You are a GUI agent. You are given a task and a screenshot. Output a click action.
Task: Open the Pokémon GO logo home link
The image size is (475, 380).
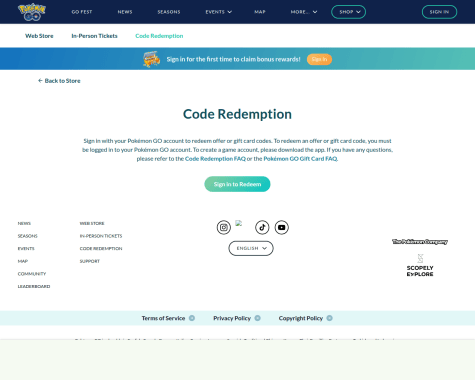point(32,12)
